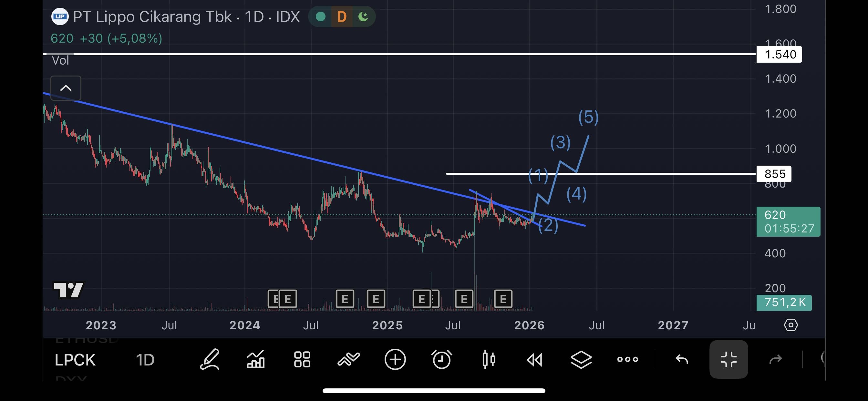This screenshot has width=868, height=401.
Task: Open the LPCK symbol search
Action: (x=75, y=360)
